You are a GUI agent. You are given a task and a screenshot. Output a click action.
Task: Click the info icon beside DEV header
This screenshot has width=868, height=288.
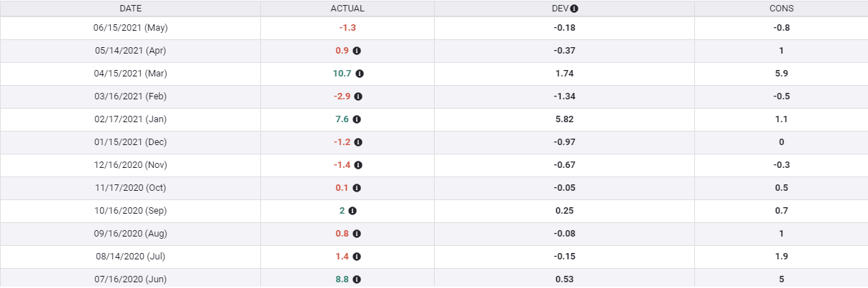pos(574,9)
